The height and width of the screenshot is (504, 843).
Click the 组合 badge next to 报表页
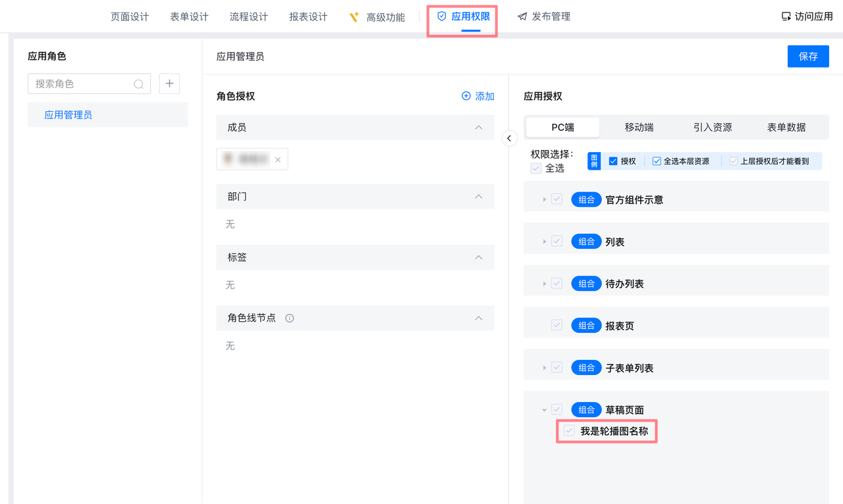pos(586,326)
